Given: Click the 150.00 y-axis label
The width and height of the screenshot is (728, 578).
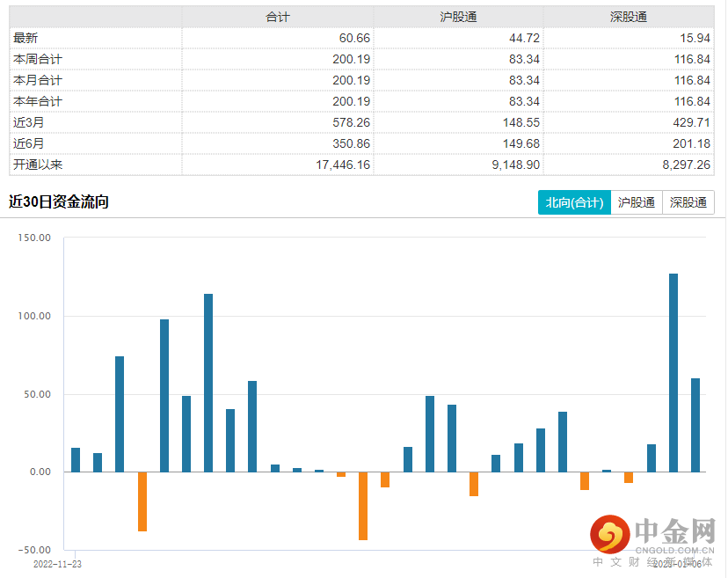Looking at the screenshot, I should pos(33,238).
